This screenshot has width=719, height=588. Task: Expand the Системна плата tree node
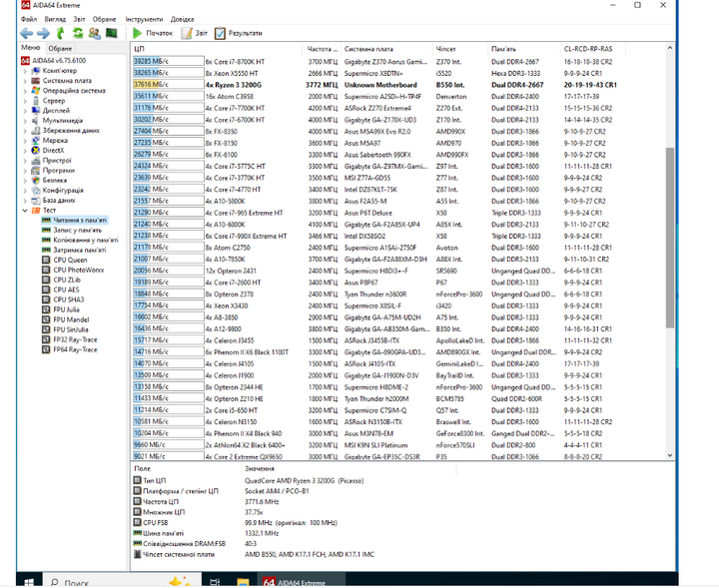point(25,81)
